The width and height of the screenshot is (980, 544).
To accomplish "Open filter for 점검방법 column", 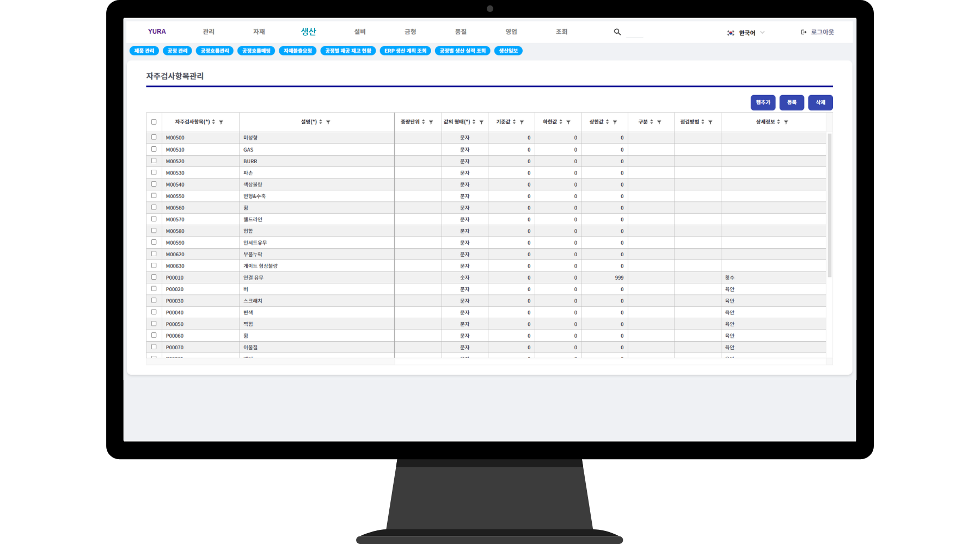I will (710, 122).
